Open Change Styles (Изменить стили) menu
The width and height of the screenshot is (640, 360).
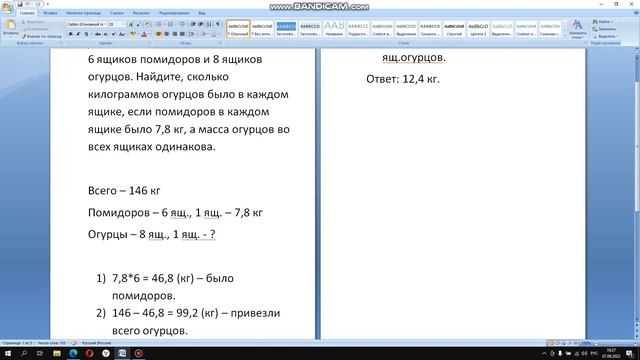(x=577, y=29)
